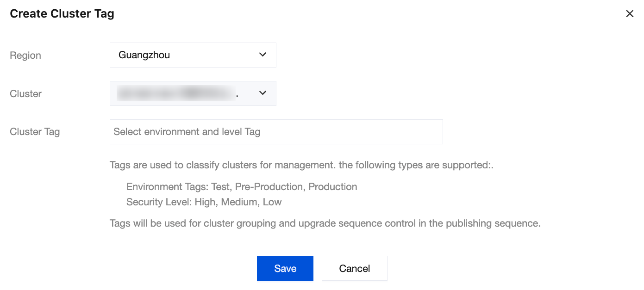Focus the Cluster Tag input field
Image resolution: width=644 pixels, height=290 pixels.
pyautogui.click(x=276, y=132)
